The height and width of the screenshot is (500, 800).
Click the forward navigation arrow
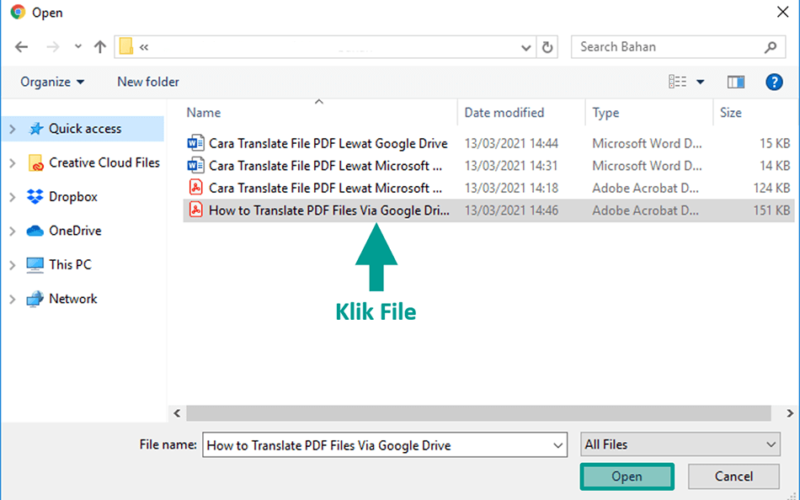[x=53, y=47]
